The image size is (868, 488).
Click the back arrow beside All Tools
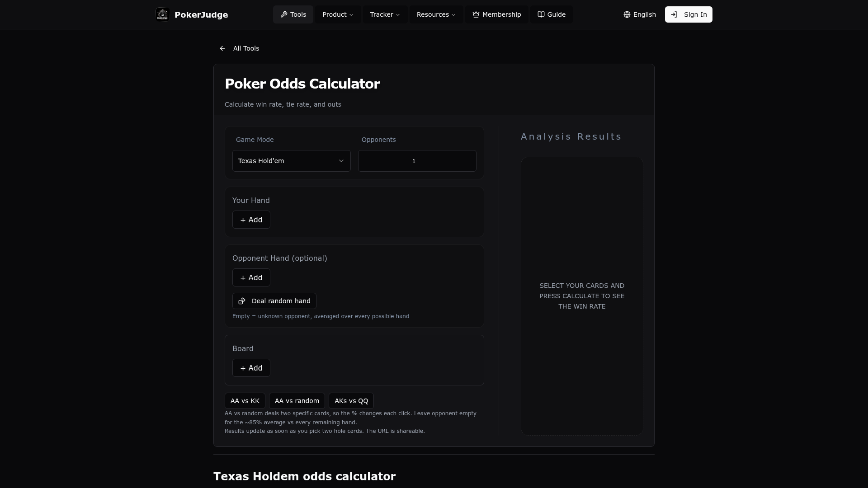click(222, 48)
